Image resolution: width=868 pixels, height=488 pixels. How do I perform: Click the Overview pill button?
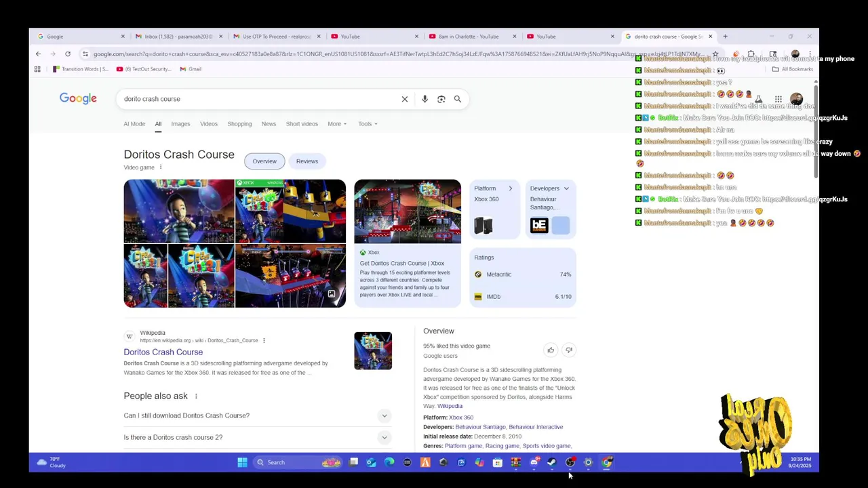click(264, 161)
